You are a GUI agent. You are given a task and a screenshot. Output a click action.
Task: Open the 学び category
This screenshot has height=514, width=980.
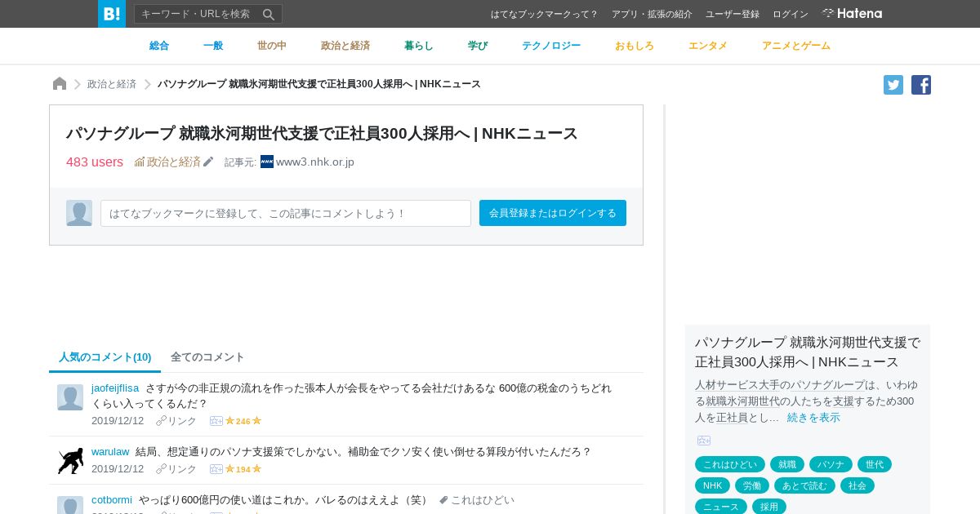point(478,46)
